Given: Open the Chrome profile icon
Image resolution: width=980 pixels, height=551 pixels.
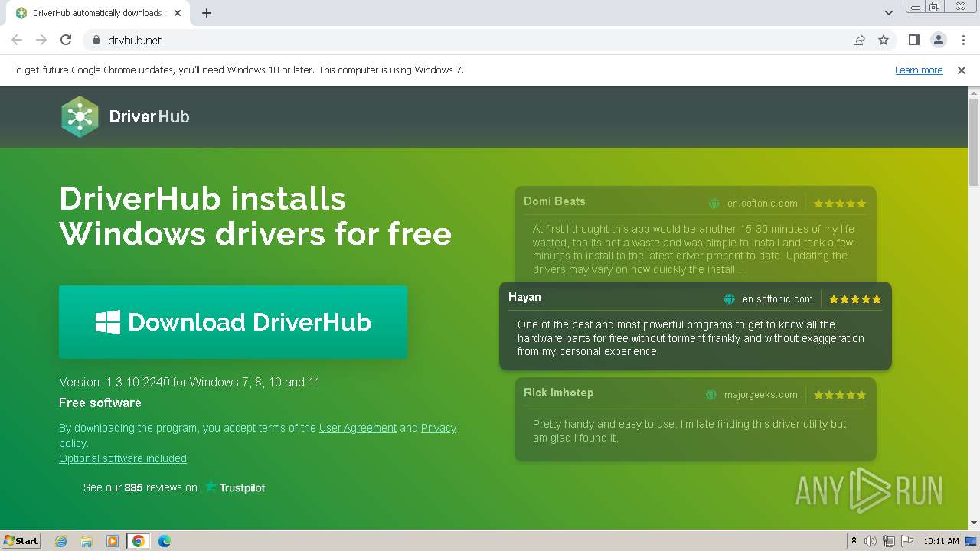Looking at the screenshot, I should (x=938, y=40).
